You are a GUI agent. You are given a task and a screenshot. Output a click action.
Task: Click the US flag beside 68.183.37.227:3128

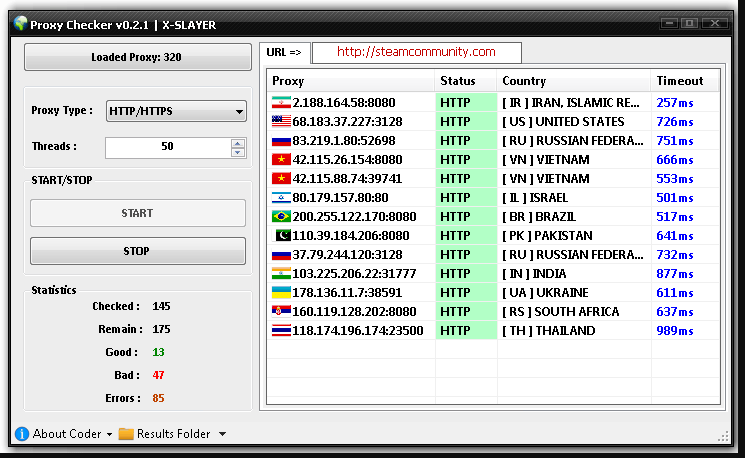(281, 122)
